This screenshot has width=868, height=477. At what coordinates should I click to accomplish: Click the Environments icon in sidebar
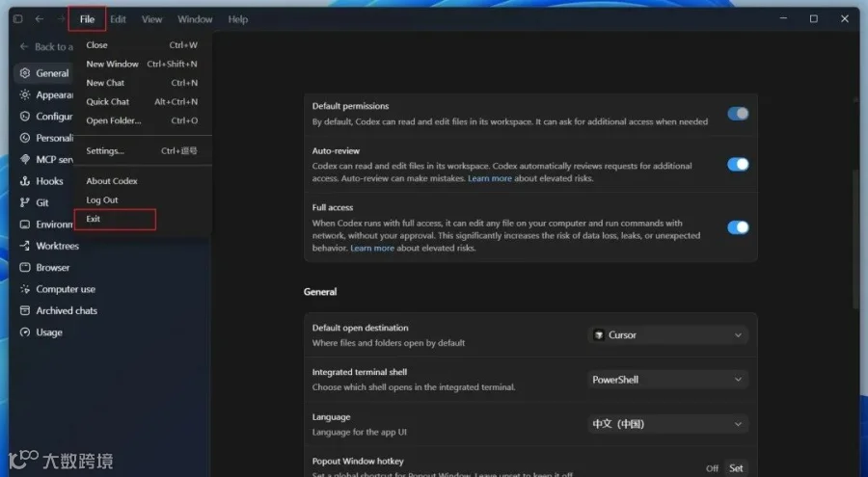(x=25, y=225)
